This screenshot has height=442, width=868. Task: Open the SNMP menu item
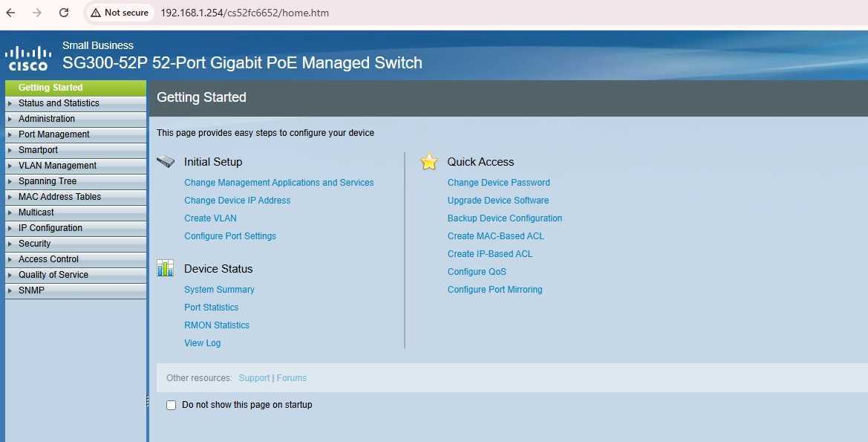76,290
